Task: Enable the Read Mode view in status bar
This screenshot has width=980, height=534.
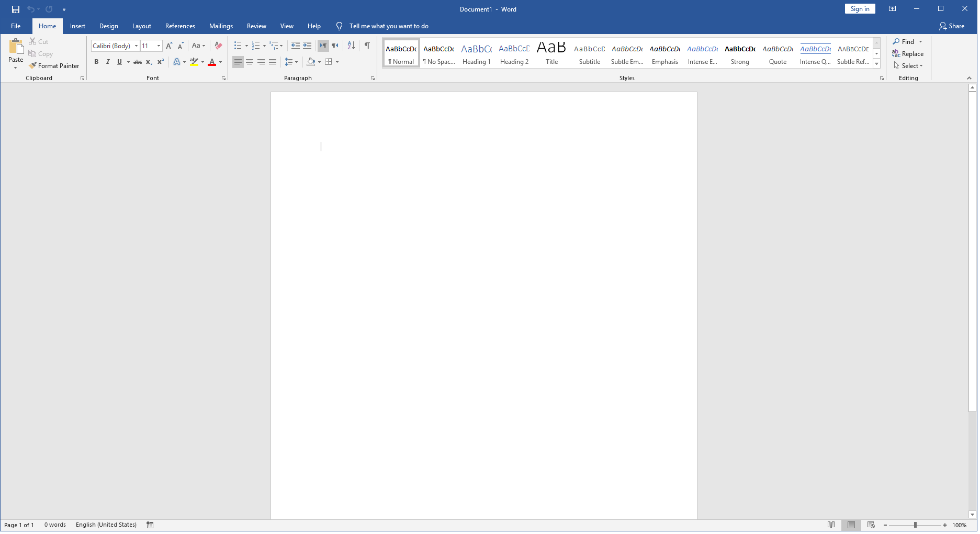Action: [832, 525]
